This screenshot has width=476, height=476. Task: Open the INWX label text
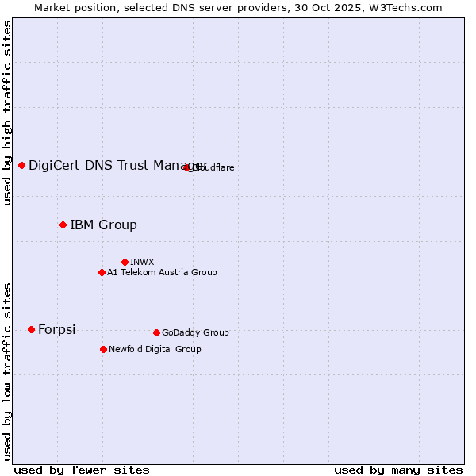pyautogui.click(x=142, y=262)
